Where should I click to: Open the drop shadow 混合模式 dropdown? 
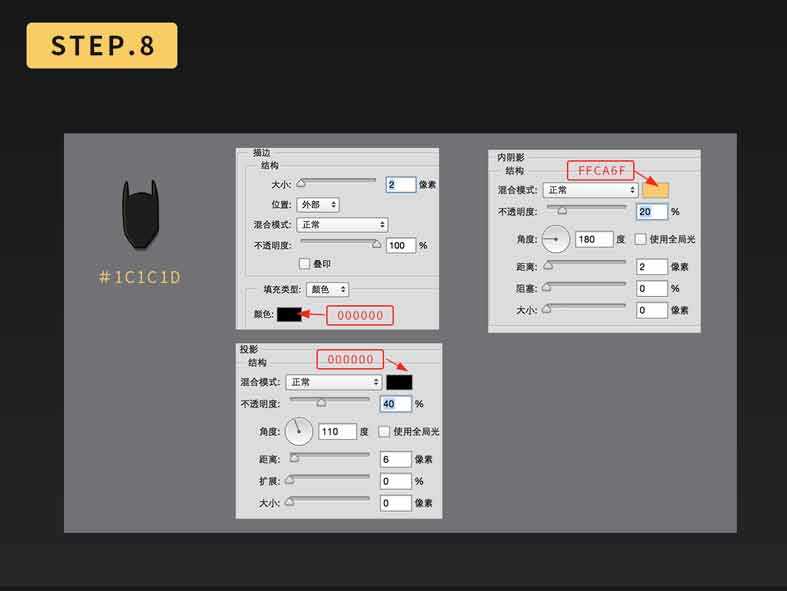(x=334, y=382)
